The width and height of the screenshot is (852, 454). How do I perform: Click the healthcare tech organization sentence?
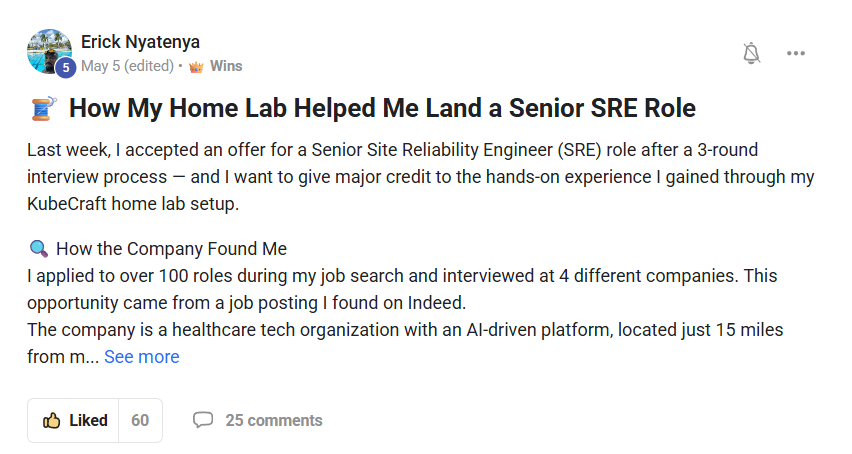(400, 330)
